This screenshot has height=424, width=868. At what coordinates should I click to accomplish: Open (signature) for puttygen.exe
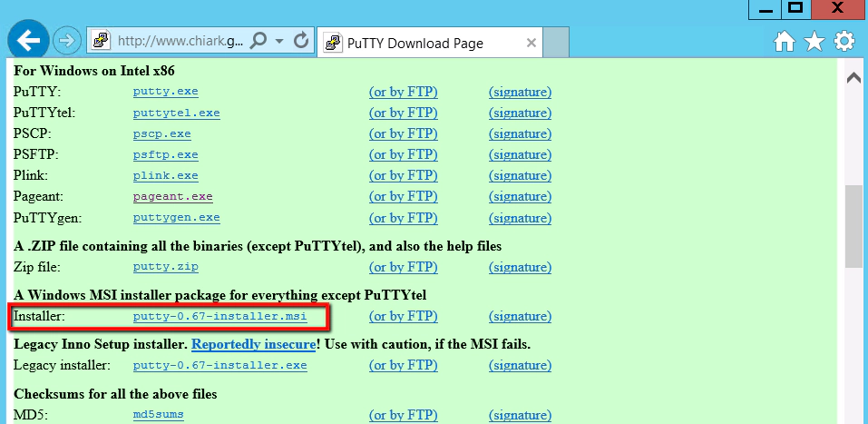pos(521,218)
